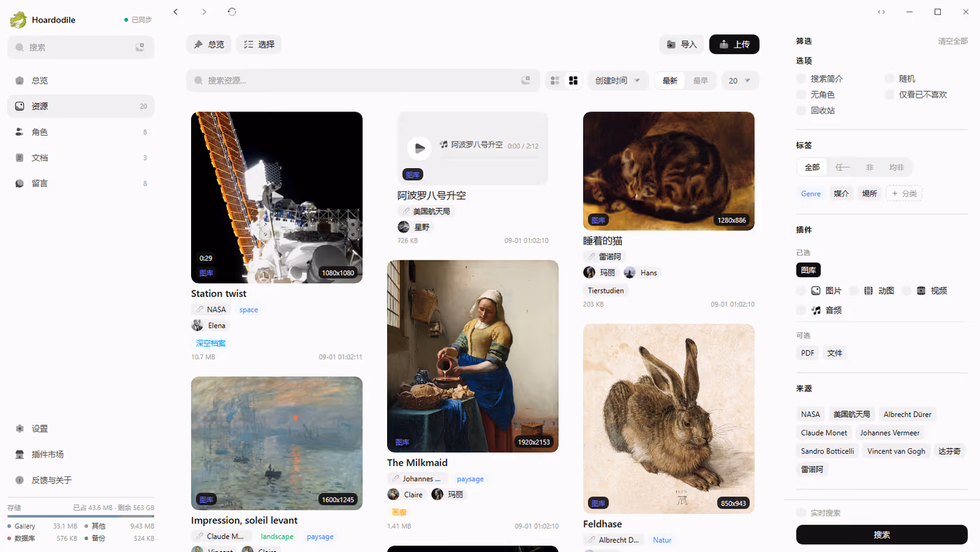Click the Natur tag under Feldhase
This screenshot has height=552, width=980.
click(662, 540)
